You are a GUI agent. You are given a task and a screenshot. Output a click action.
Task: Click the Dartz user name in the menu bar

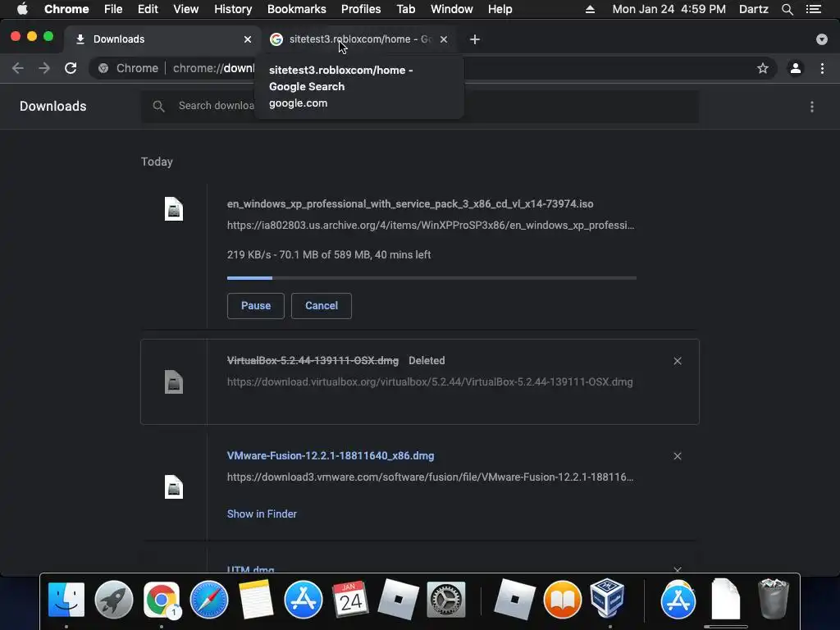[753, 9]
